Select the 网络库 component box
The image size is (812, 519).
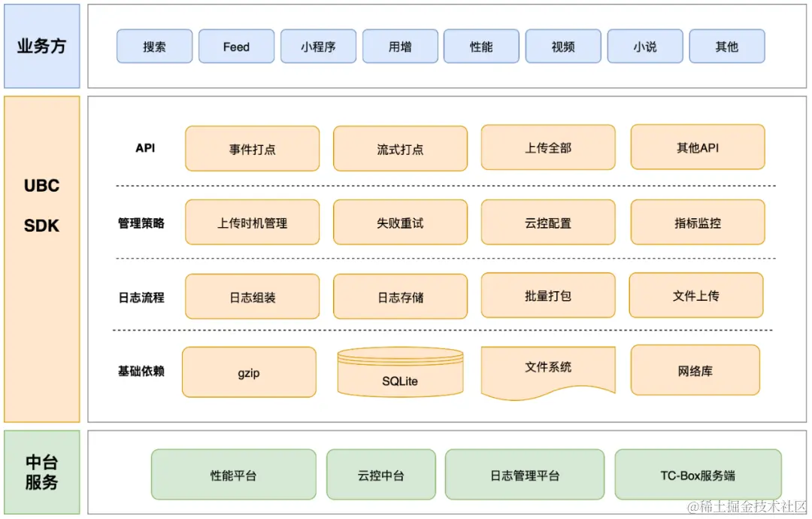click(696, 371)
